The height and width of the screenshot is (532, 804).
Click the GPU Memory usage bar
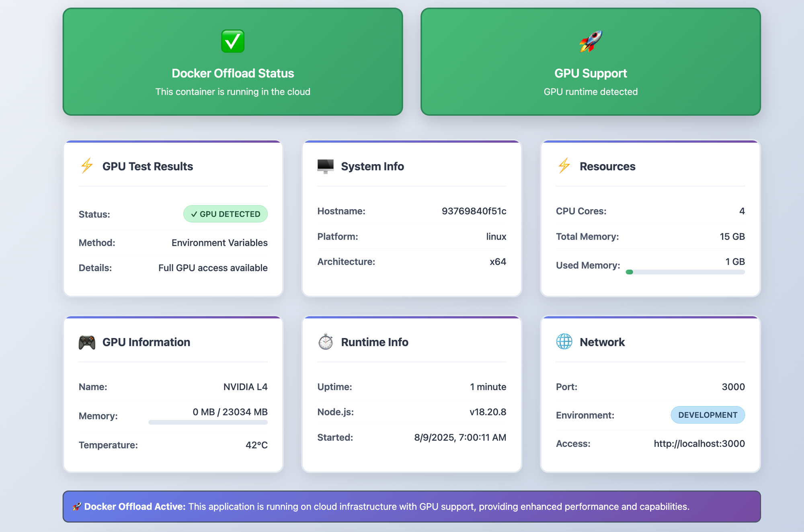click(208, 422)
